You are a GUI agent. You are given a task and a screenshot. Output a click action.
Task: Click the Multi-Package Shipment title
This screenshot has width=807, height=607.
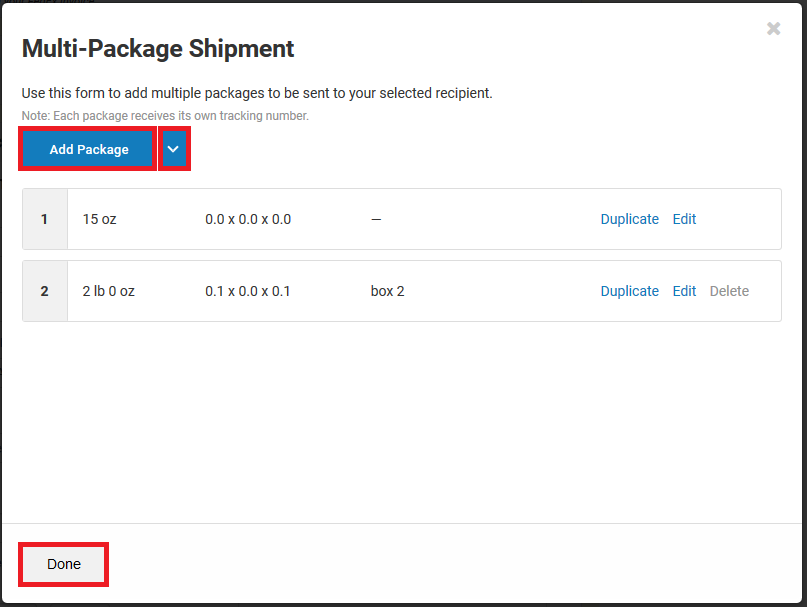point(157,48)
